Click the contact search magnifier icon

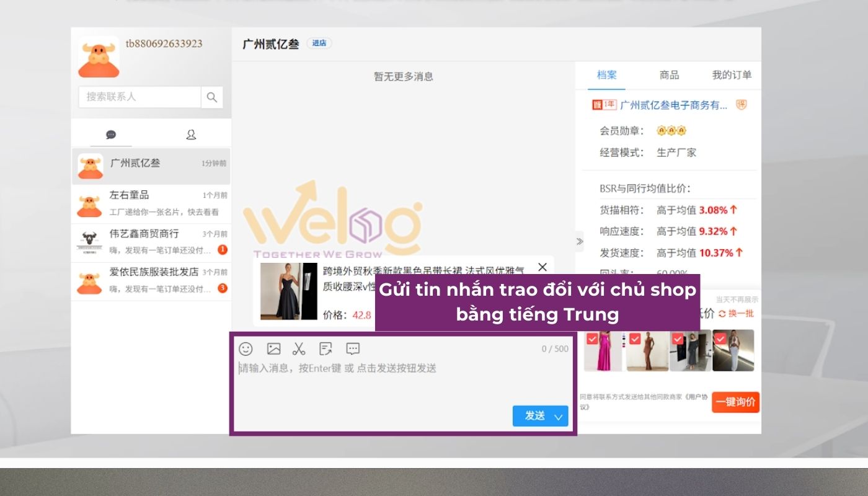click(212, 97)
